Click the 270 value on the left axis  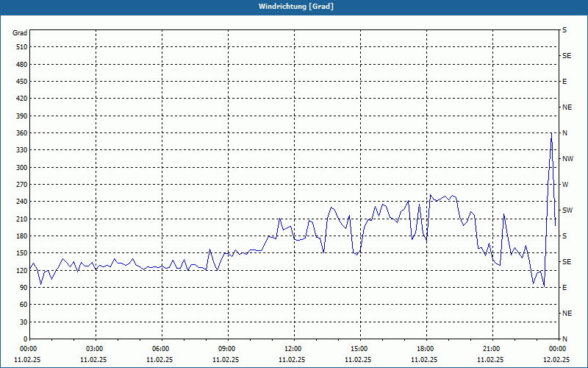tap(22, 185)
